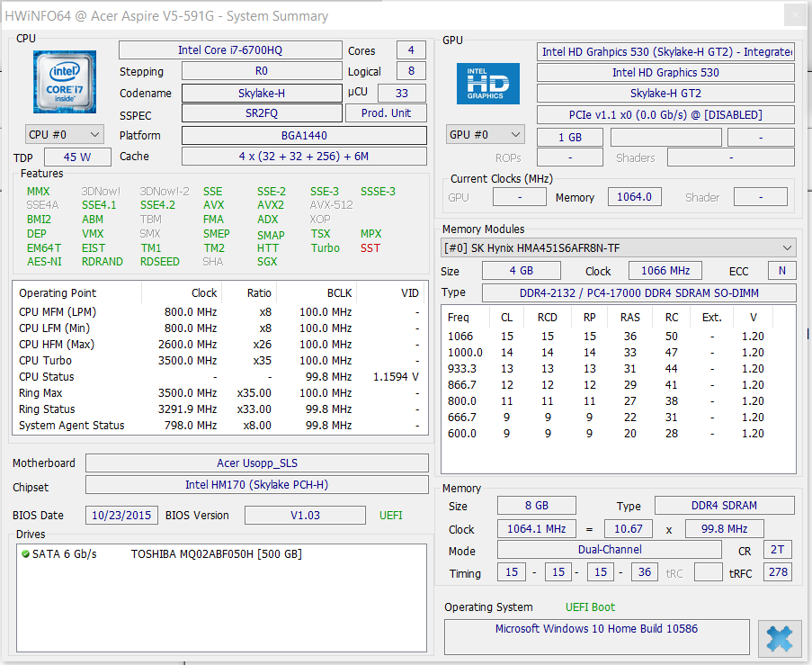Open the CPU #0 selector dropdown
This screenshot has width=812, height=665.
pos(65,135)
